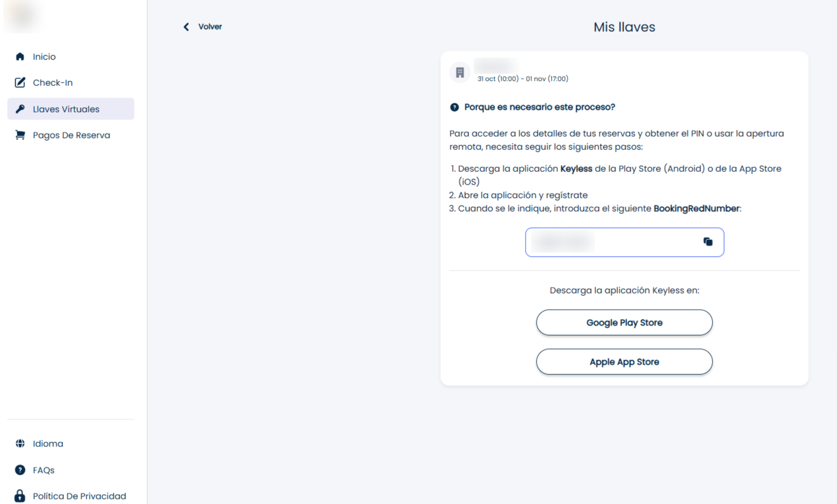This screenshot has width=837, height=504.
Task: Click the shopping cart icon in sidebar
Action: pos(20,135)
